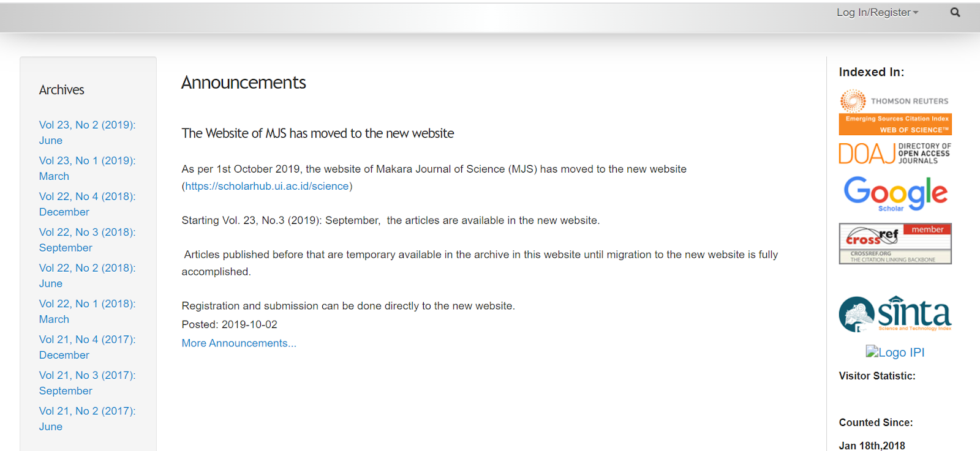Viewport: 980px width, 451px height.
Task: Open Vol 23, No 1 (2019) March archive
Action: coord(88,168)
